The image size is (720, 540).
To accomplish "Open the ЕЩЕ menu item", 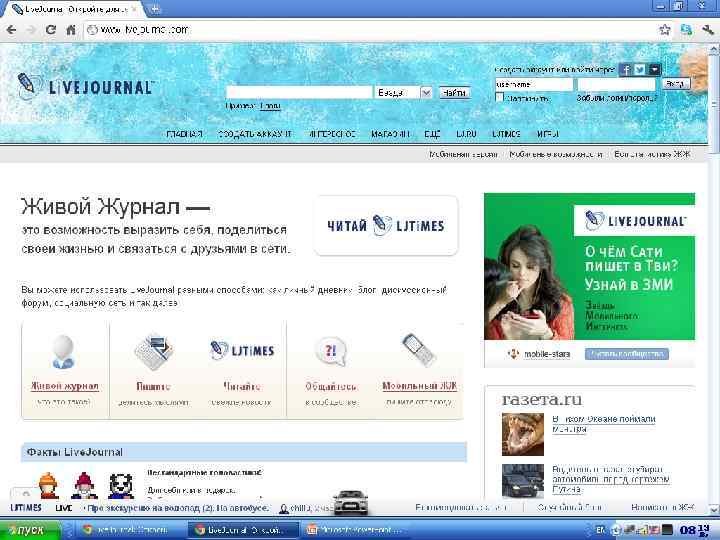I will 432,134.
